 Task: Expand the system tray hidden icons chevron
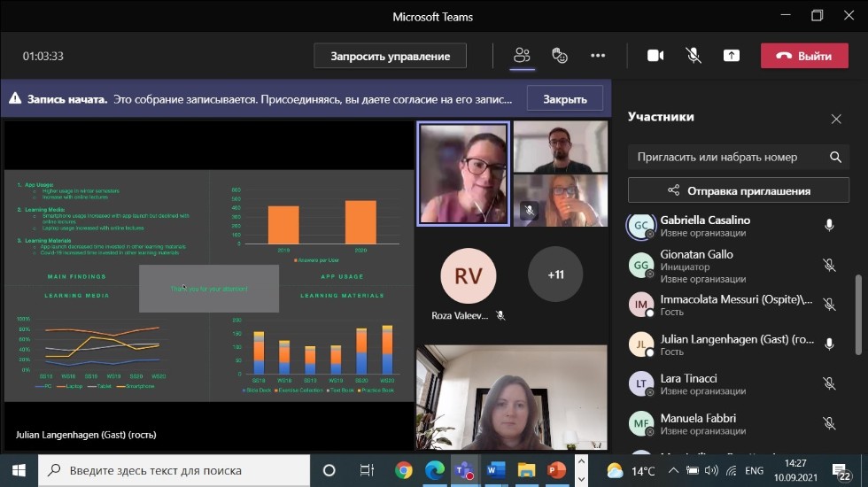(x=673, y=470)
